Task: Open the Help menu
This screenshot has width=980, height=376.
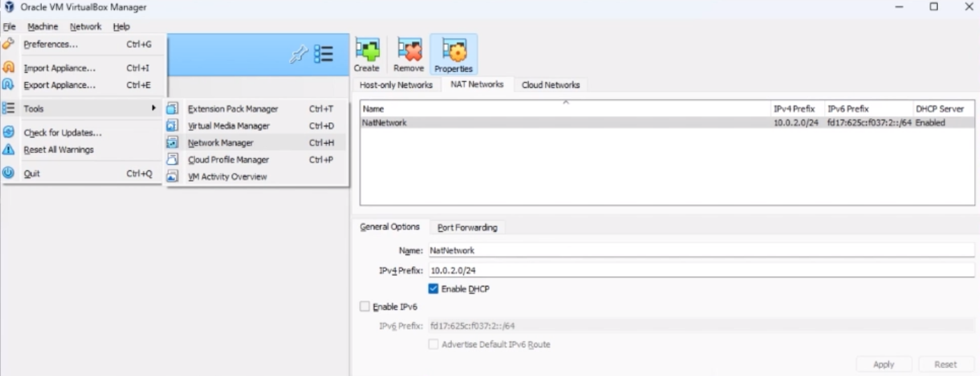Action: [x=122, y=27]
